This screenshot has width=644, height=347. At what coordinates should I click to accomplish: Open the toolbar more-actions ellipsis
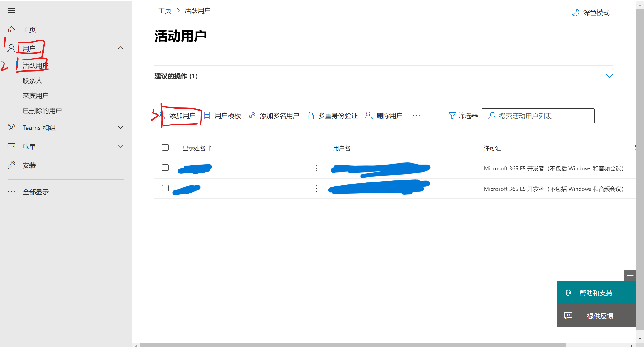click(x=416, y=116)
